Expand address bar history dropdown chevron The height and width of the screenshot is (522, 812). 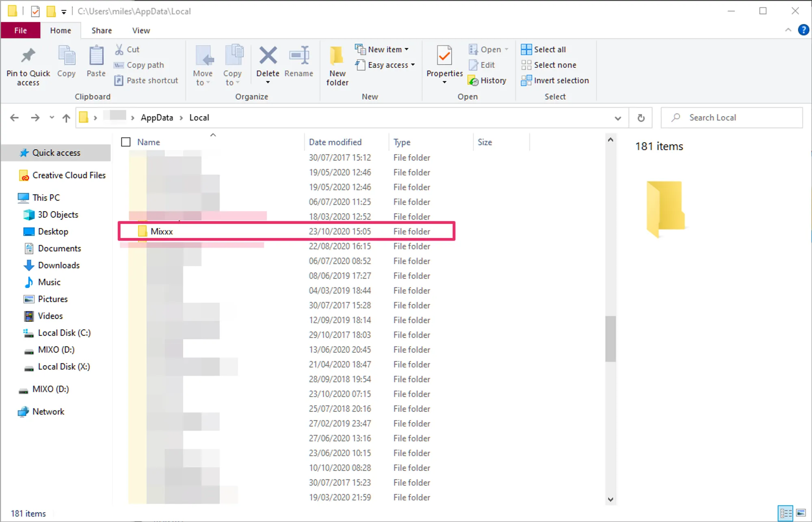(618, 118)
